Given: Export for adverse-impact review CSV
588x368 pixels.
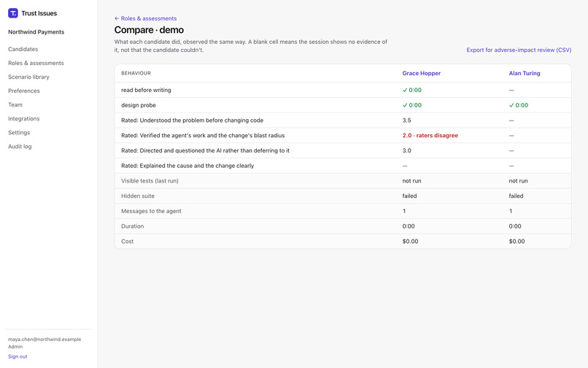Looking at the screenshot, I should 519,50.
